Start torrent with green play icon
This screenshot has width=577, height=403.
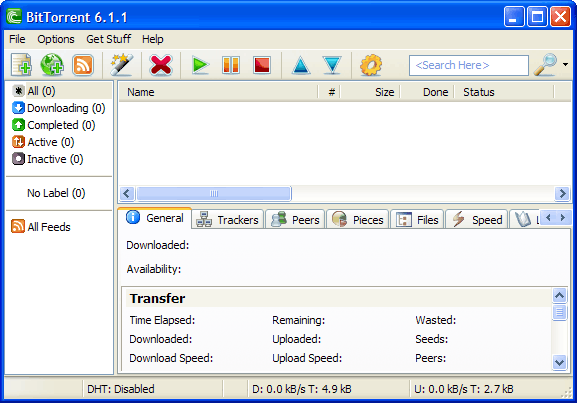tap(201, 65)
